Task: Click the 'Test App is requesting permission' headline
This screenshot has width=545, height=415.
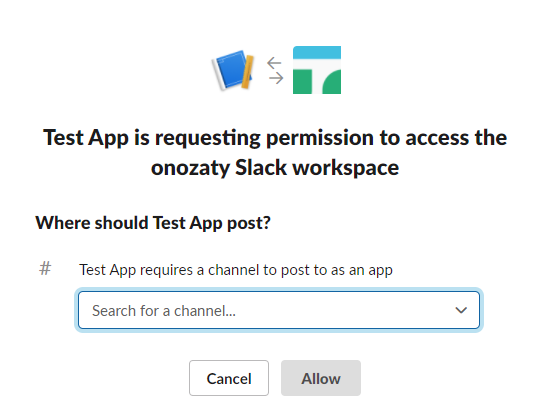Action: [x=275, y=138]
